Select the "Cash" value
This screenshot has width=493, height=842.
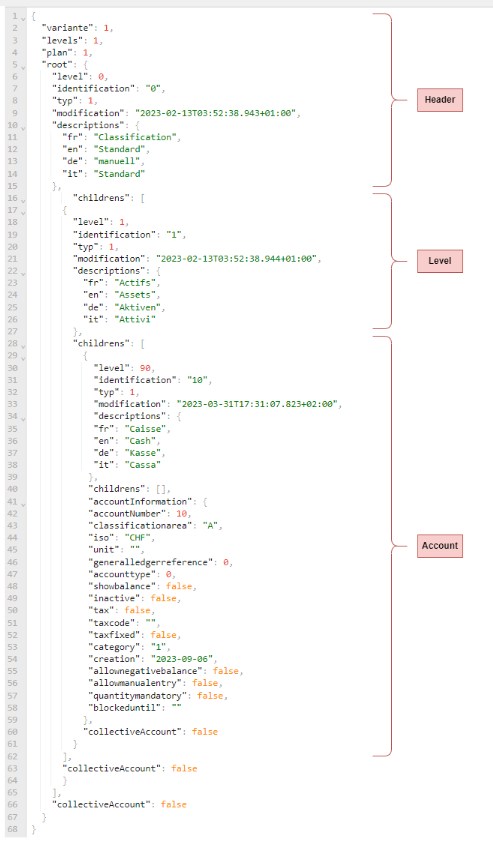(140, 440)
